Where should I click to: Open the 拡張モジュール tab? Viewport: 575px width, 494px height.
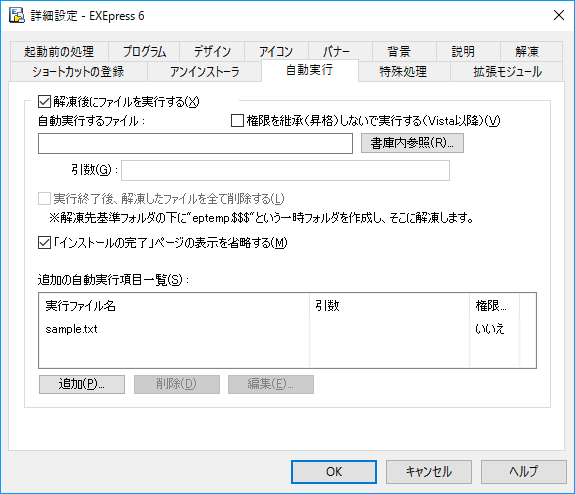click(x=506, y=72)
